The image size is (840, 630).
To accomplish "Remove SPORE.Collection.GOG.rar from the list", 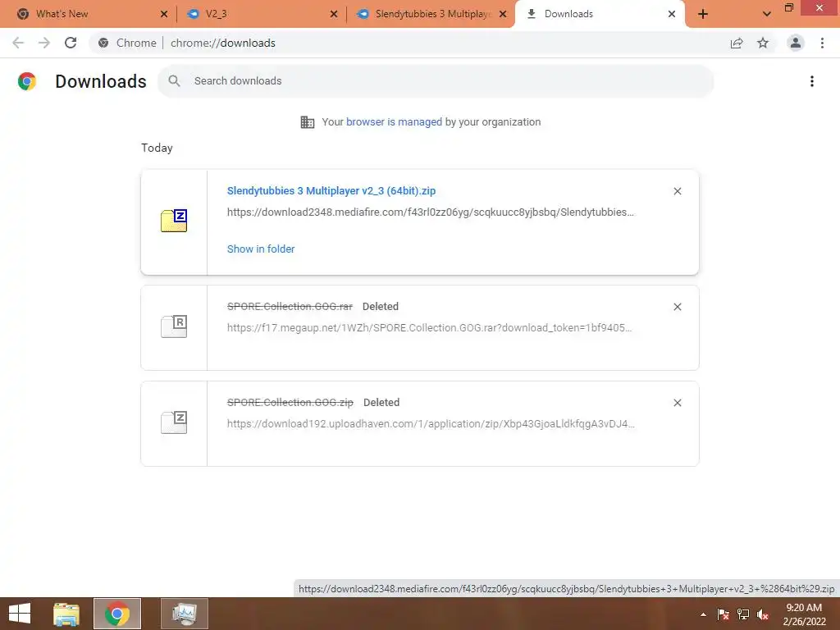I will pos(677,307).
